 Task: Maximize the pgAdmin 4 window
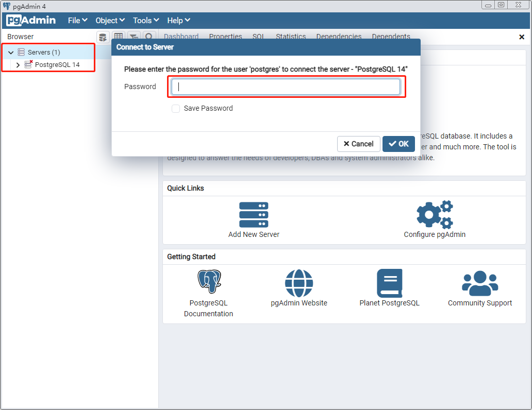coord(501,5)
